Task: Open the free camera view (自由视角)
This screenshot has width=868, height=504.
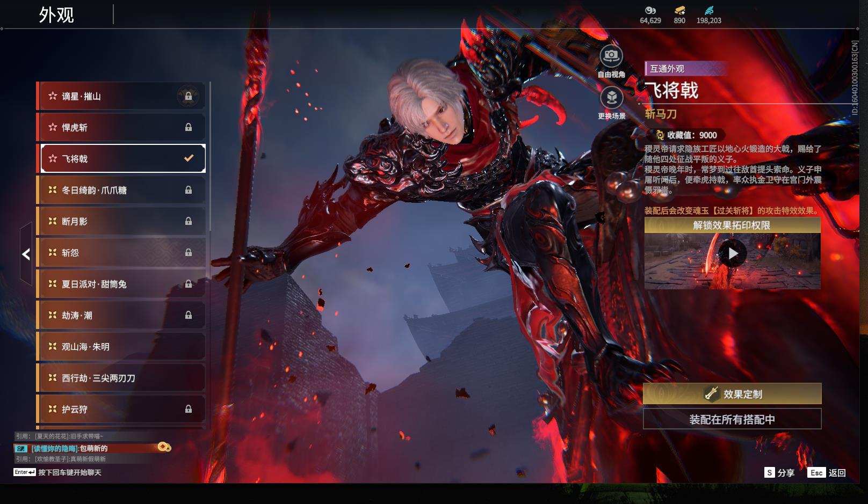Action: click(x=611, y=62)
